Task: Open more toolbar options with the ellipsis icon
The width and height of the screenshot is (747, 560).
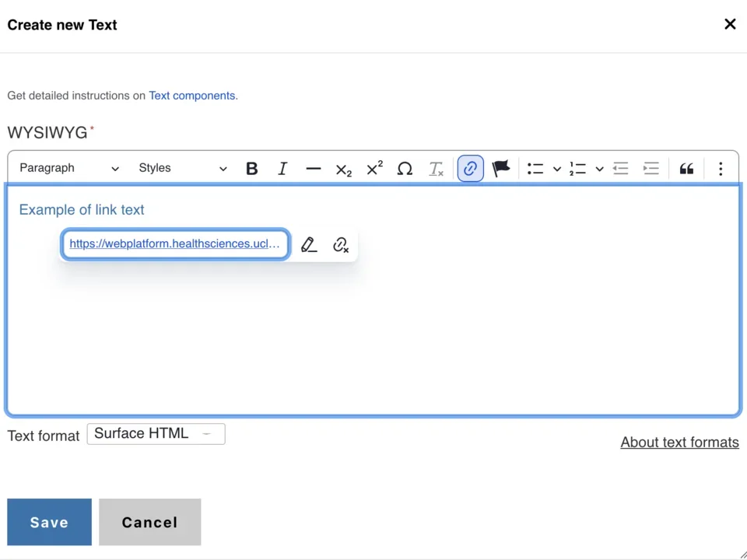Action: coord(721,168)
